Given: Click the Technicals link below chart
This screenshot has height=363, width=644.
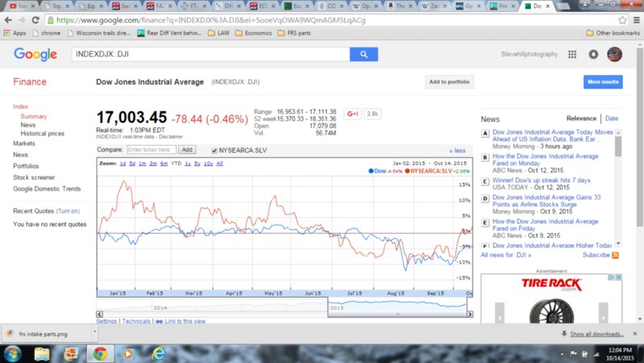Looking at the screenshot, I should tap(136, 321).
